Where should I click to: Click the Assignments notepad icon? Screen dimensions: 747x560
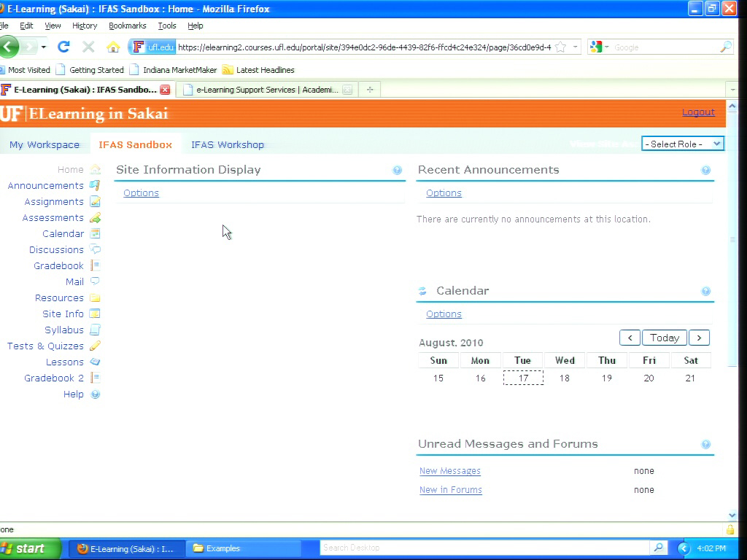[95, 201]
